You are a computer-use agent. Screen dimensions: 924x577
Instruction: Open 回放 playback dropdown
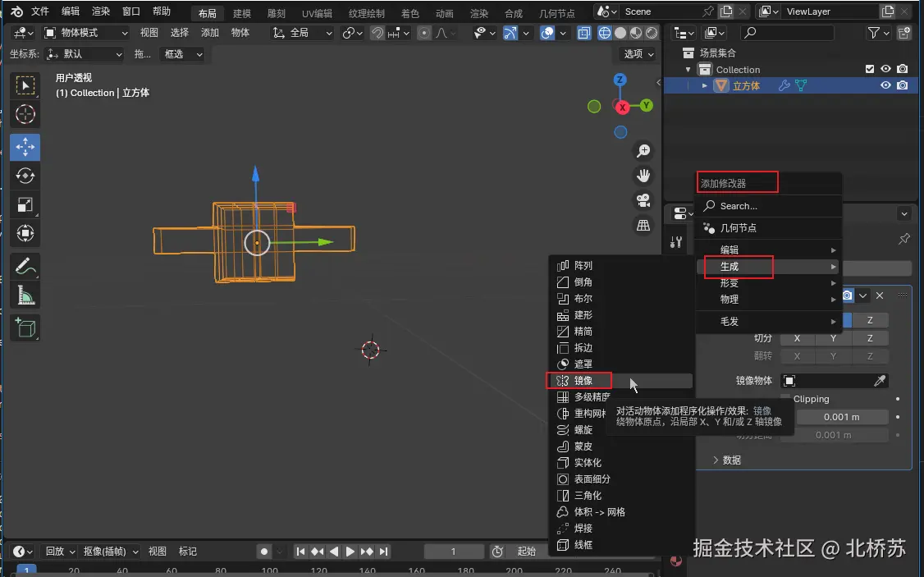pos(60,552)
